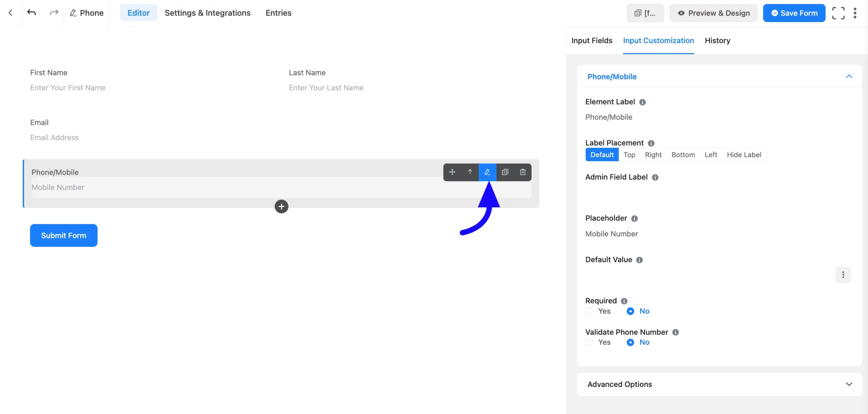The width and height of the screenshot is (868, 414).
Task: Click the undo arrow icon in the top bar
Action: pyautogui.click(x=32, y=13)
